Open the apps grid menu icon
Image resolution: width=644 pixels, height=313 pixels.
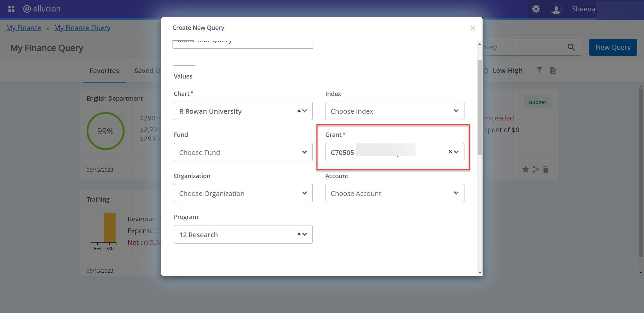click(x=11, y=9)
